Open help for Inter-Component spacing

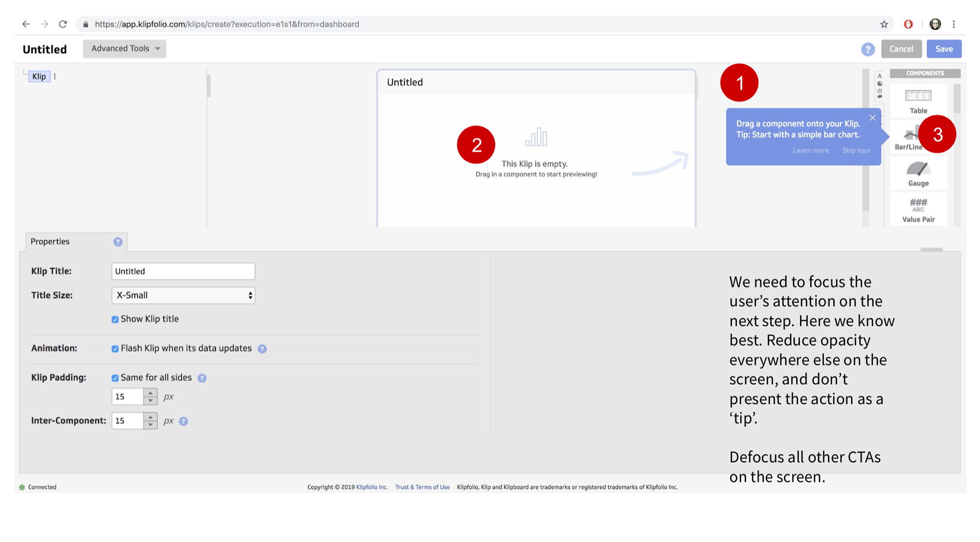click(183, 421)
